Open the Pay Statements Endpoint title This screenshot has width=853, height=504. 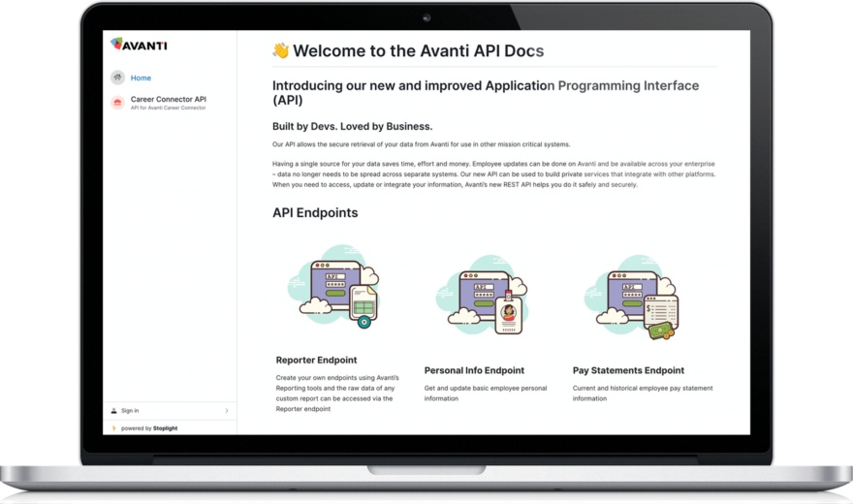point(628,370)
